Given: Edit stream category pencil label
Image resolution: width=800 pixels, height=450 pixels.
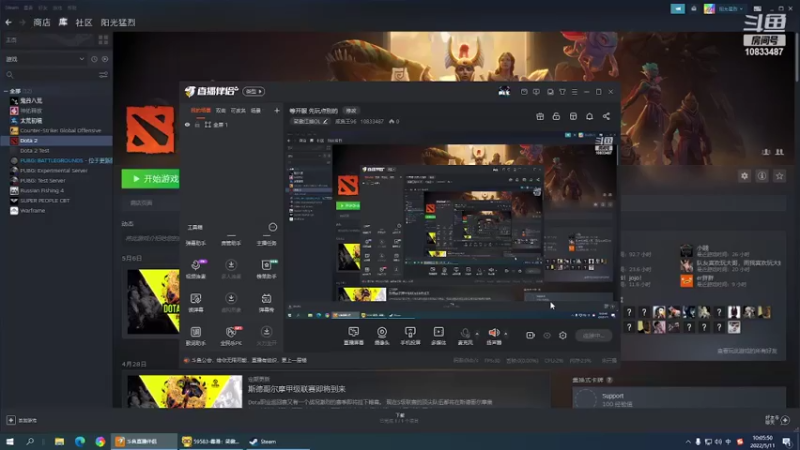Looking at the screenshot, I should [311, 121].
